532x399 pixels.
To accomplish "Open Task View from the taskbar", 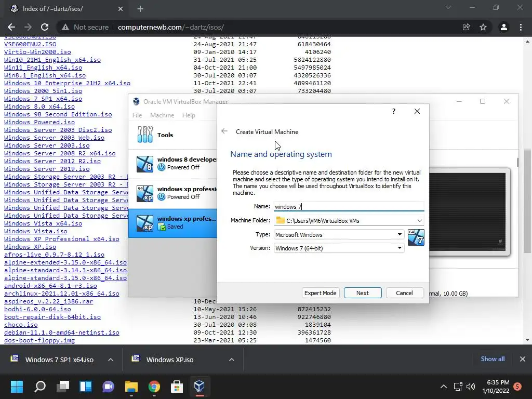I will tap(63, 387).
